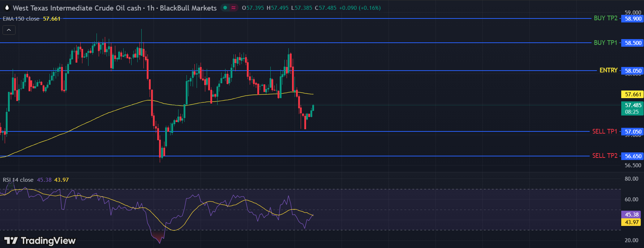Click the pink wavy data-delay indicator icon
644x248 pixels.
[x=233, y=8]
